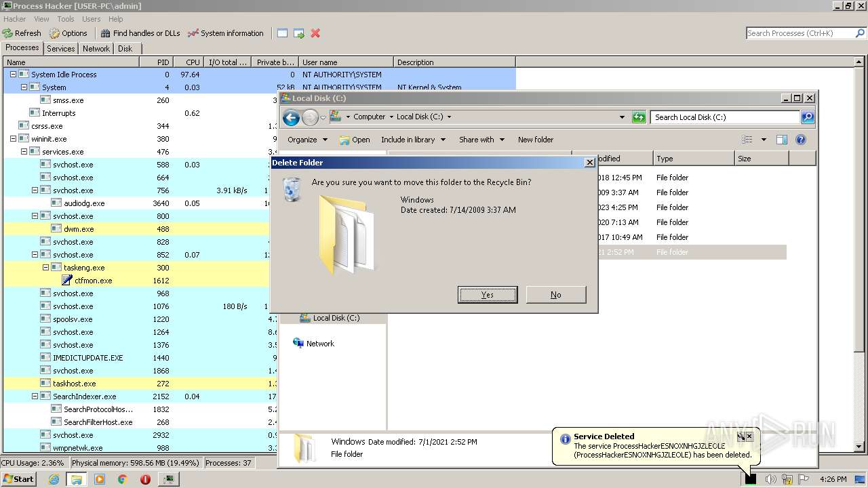The width and height of the screenshot is (868, 488).
Task: Switch to the Disk tab
Action: [125, 49]
